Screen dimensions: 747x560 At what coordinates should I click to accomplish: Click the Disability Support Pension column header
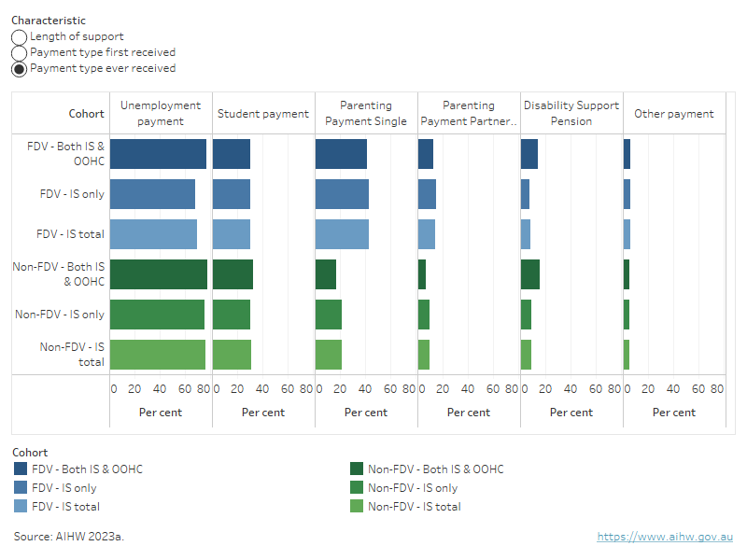click(571, 114)
